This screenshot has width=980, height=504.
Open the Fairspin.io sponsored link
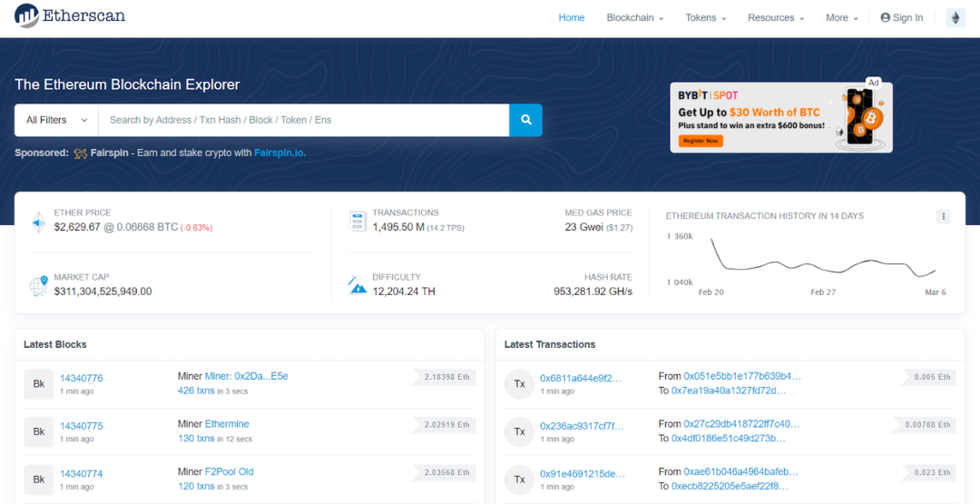279,153
